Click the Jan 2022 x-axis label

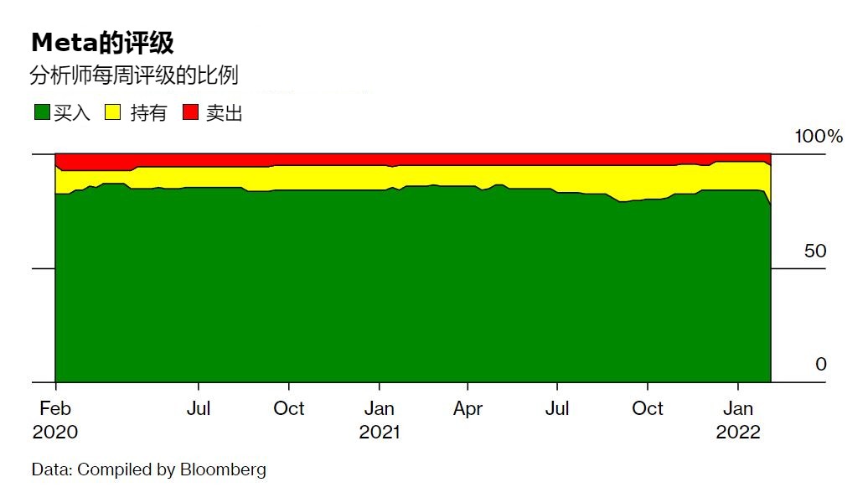click(x=738, y=420)
